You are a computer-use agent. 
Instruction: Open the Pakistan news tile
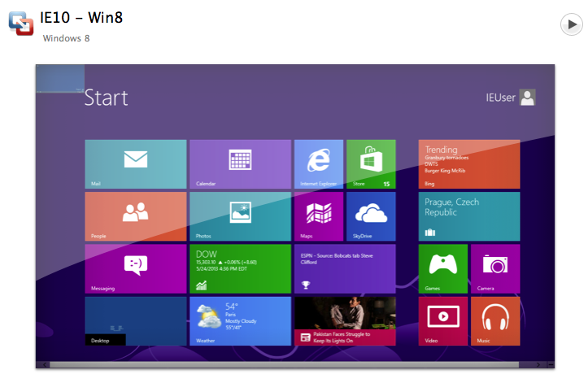(x=345, y=321)
